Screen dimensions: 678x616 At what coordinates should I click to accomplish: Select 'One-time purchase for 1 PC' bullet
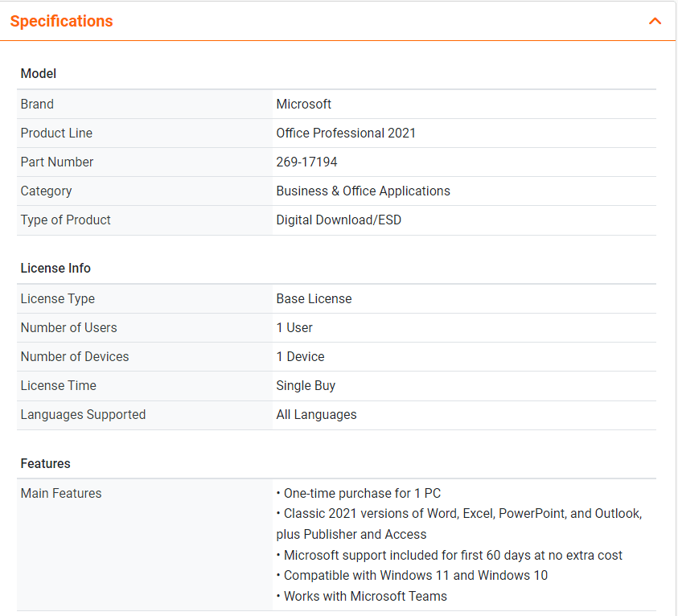[359, 493]
